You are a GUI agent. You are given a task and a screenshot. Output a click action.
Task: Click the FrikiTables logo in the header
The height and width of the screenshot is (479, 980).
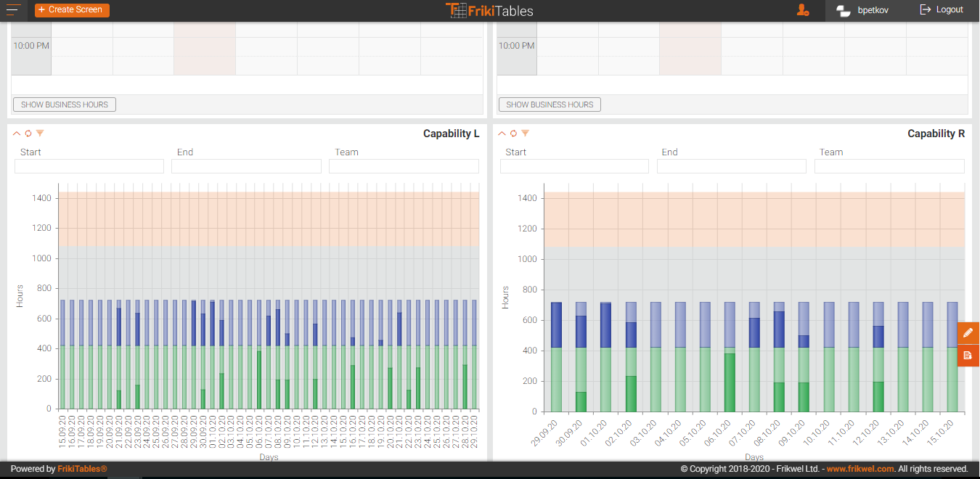(489, 10)
